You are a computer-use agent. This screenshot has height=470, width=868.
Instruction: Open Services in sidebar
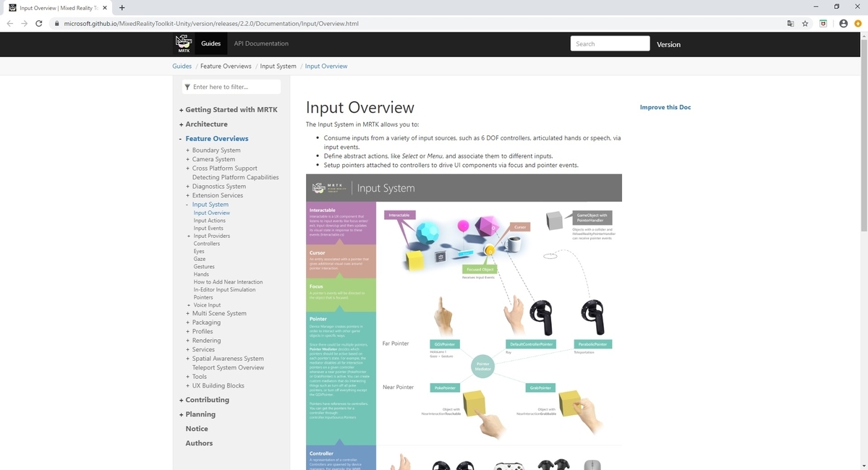click(x=203, y=349)
